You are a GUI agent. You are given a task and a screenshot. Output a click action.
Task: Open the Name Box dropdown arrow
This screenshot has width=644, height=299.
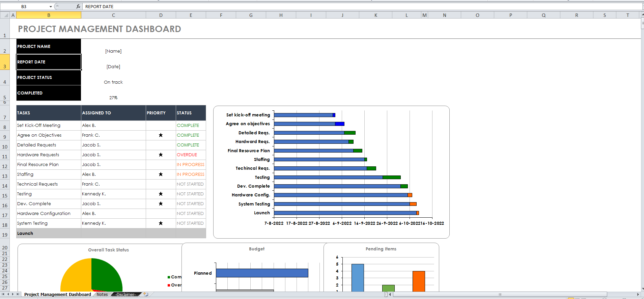pos(51,6)
